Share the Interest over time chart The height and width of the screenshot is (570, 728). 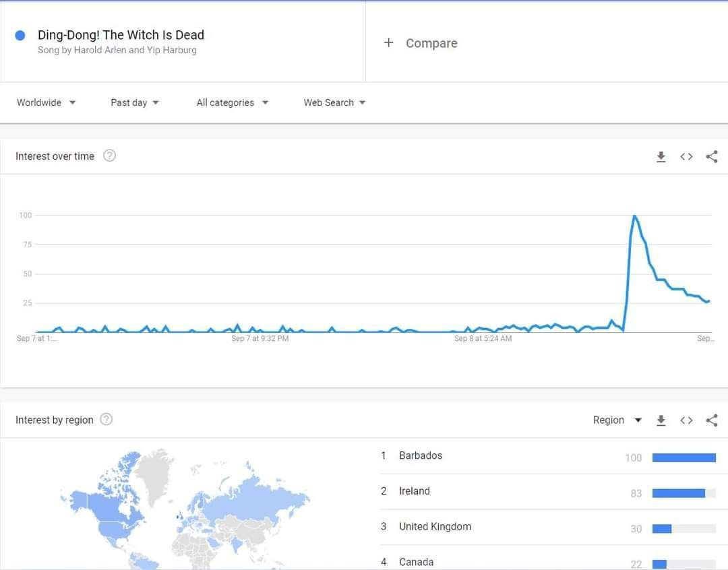click(712, 157)
